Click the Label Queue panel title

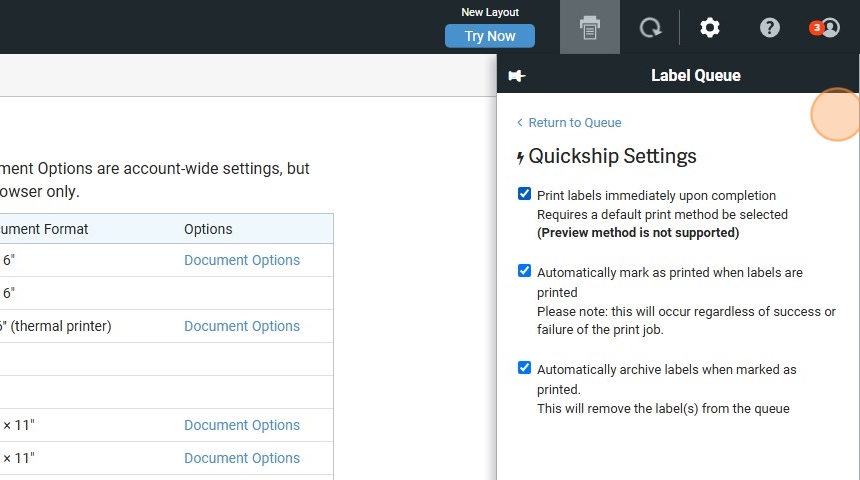click(x=695, y=76)
